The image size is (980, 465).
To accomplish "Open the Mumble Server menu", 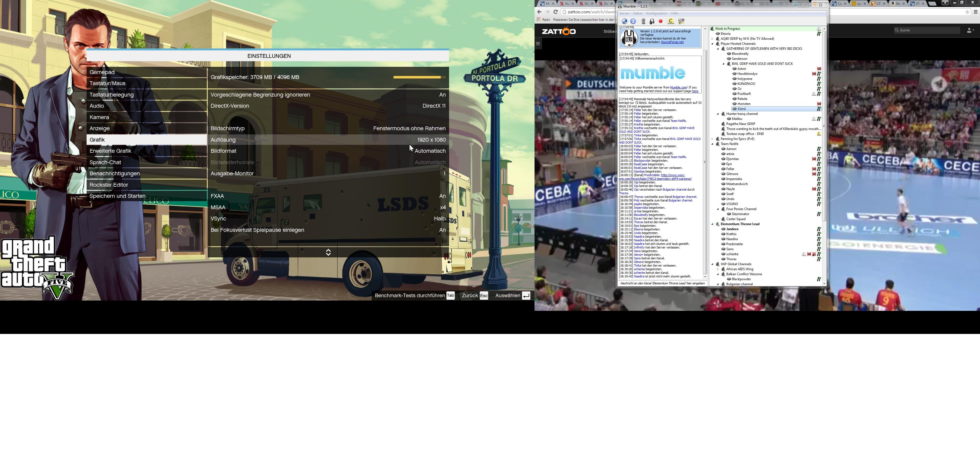I will point(624,13).
